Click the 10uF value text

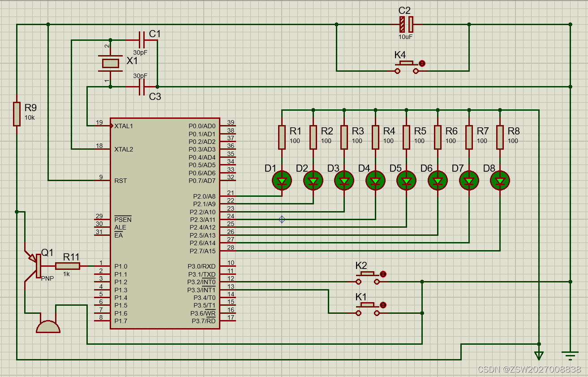(406, 37)
